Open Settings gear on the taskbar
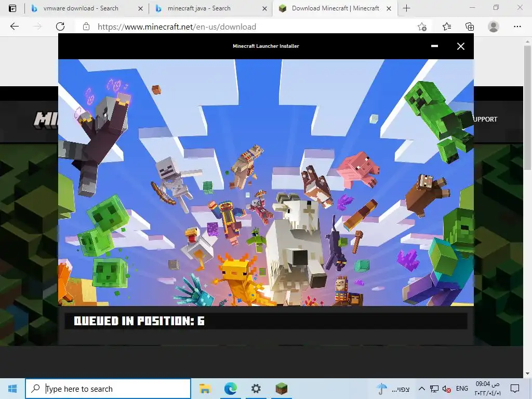Viewport: 532px width, 399px height. pyautogui.click(x=256, y=389)
